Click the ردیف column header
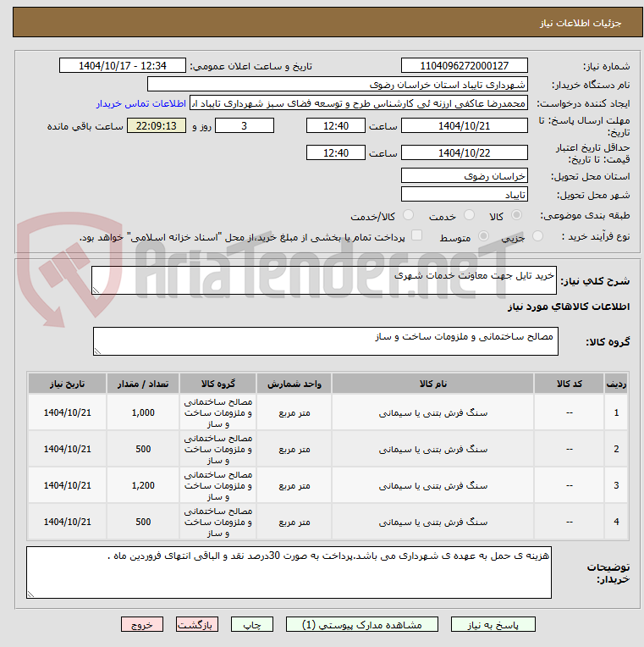 point(616,384)
